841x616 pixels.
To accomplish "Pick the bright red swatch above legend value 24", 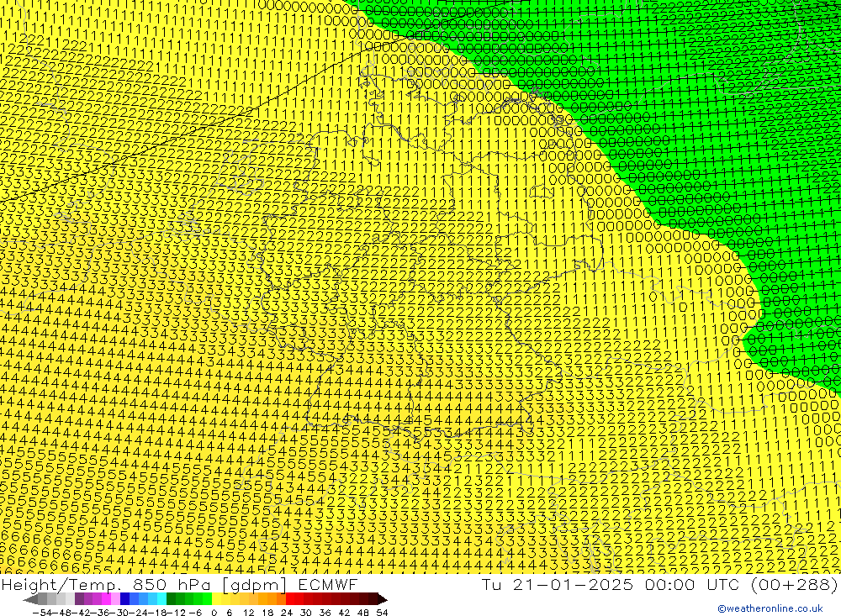I will [x=290, y=599].
